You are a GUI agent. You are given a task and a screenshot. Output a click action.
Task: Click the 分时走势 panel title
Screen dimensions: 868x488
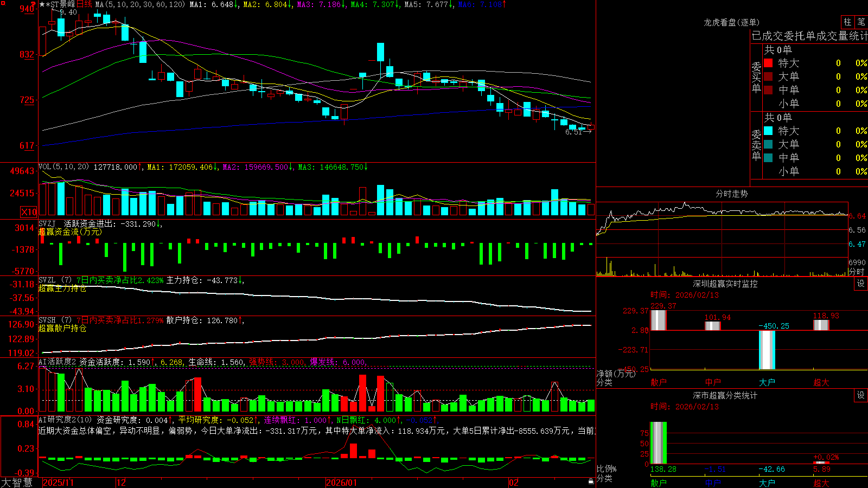pos(731,194)
